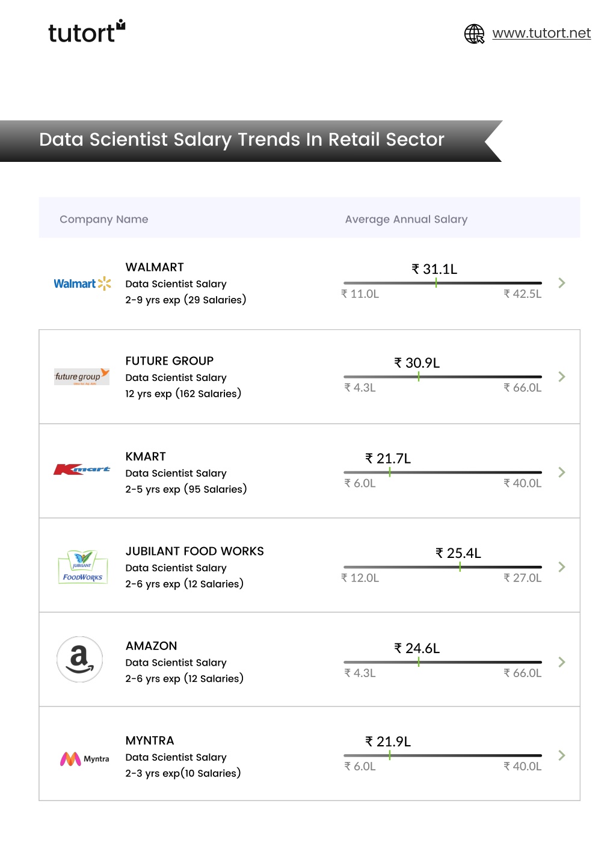Click the Kmart logo
Viewport: 616px width, 842px height.
[x=82, y=469]
